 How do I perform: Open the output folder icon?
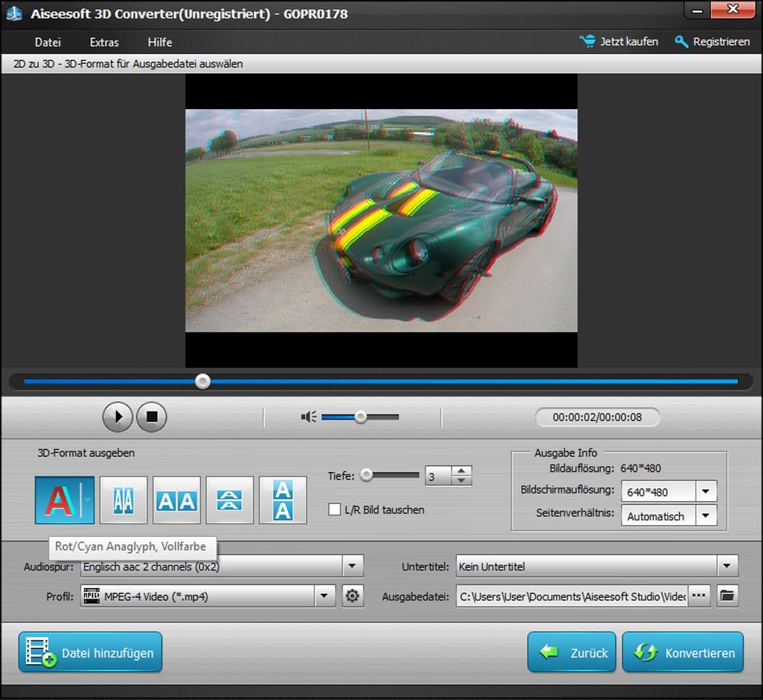[x=727, y=596]
